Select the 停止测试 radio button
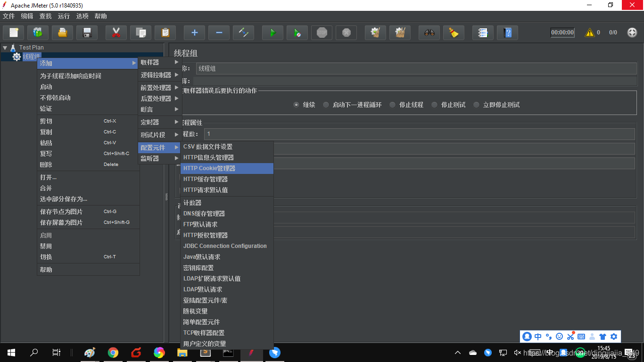The height and width of the screenshot is (362, 644). pos(434,105)
